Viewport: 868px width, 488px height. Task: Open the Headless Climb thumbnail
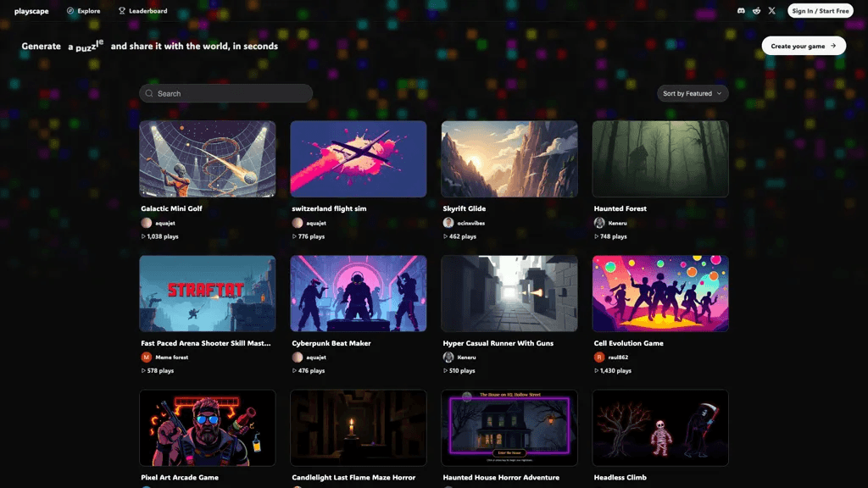click(x=660, y=428)
